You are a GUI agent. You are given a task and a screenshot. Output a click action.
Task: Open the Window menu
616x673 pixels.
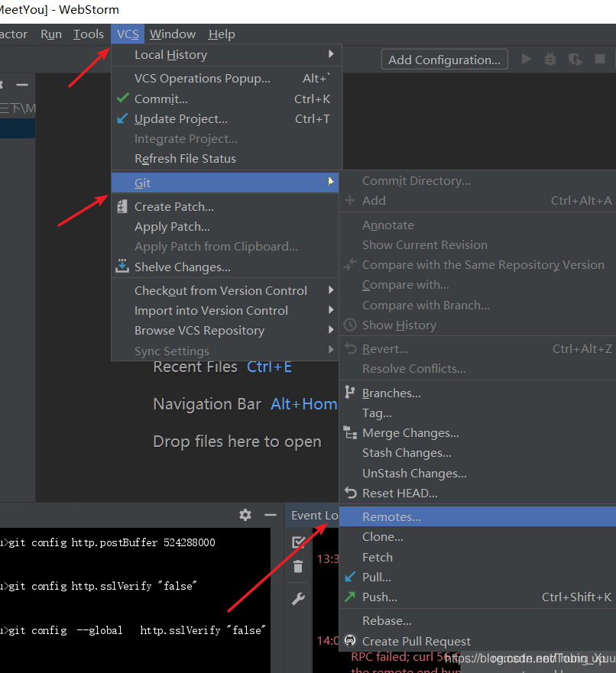coord(173,34)
